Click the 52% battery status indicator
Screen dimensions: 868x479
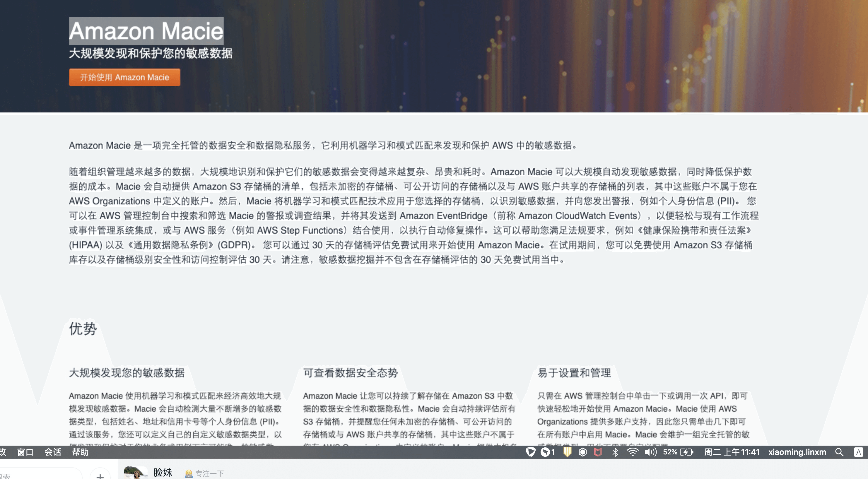(678, 452)
